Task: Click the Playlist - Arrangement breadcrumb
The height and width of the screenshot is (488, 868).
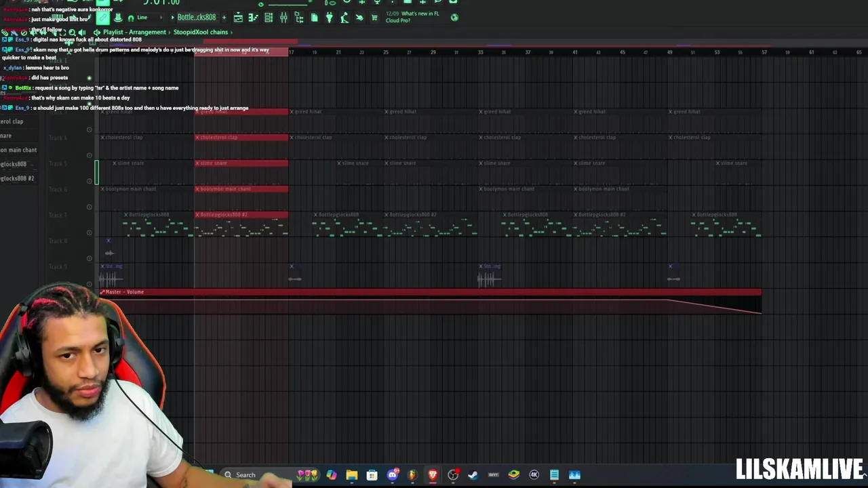Action: point(134,32)
